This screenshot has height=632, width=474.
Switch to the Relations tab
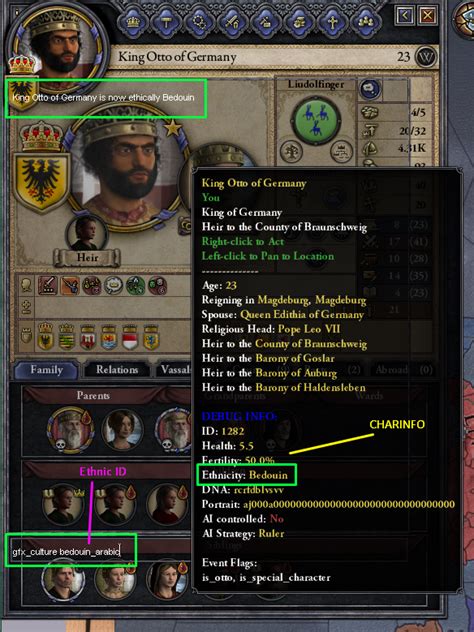pos(117,370)
